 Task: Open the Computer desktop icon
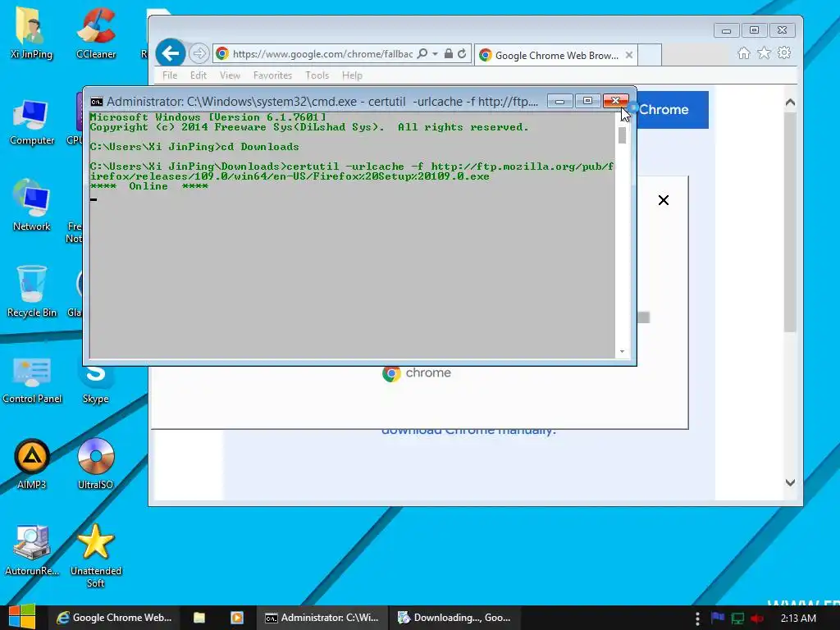32,122
